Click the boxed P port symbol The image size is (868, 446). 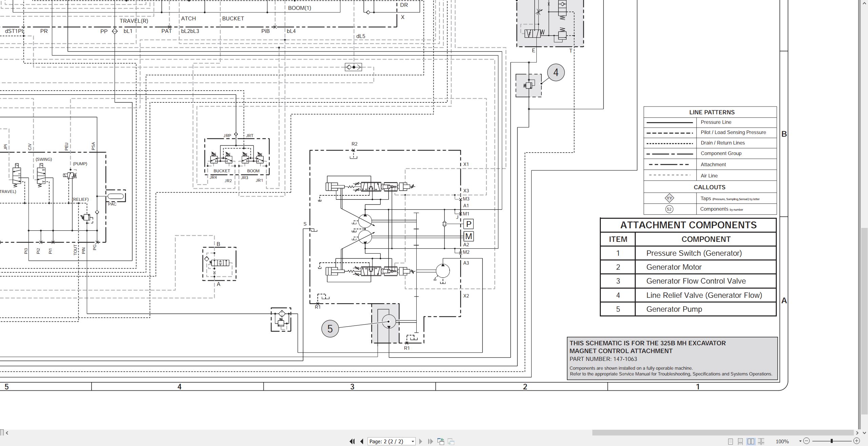469,224
